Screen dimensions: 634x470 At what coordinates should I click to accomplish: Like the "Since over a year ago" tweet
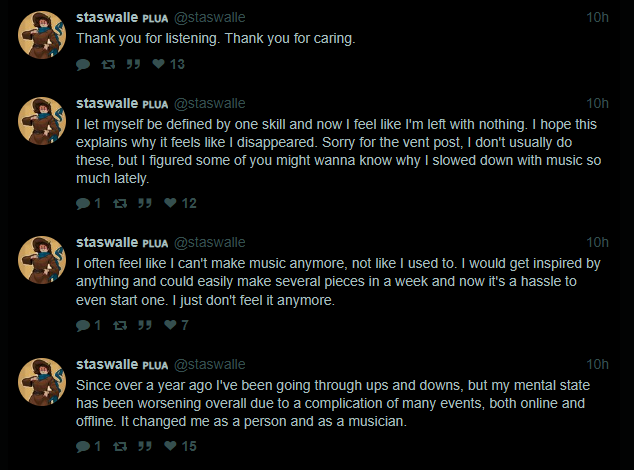(170, 447)
